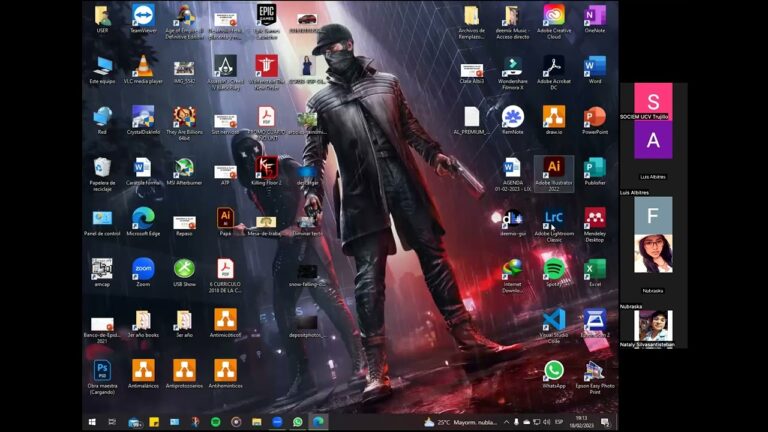The image size is (768, 432).
Task: Open the 6 CURRICULO PDF file
Action: click(225, 275)
